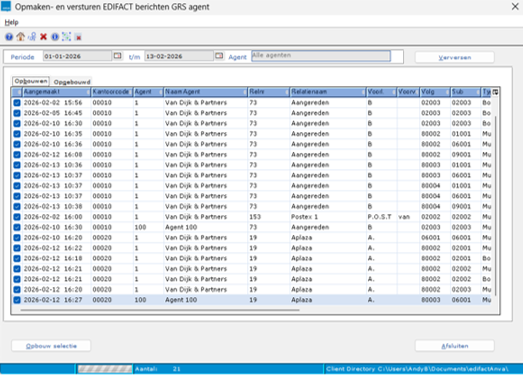The width and height of the screenshot is (523, 375).
Task: Click the status bar progress indicator
Action: point(105,369)
